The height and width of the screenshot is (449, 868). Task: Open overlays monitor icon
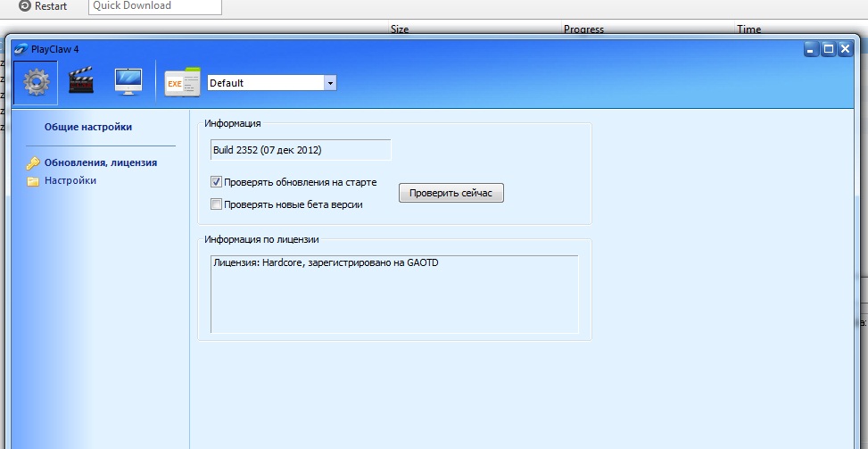[x=128, y=82]
